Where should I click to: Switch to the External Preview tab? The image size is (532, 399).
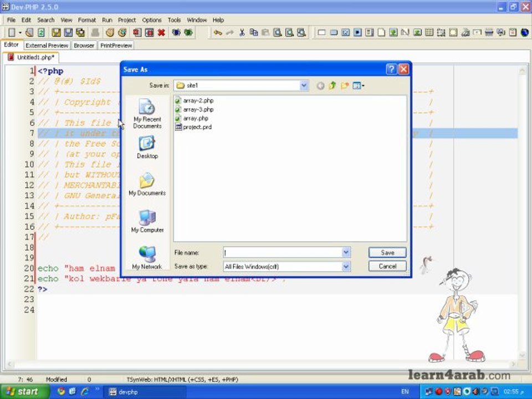[47, 45]
